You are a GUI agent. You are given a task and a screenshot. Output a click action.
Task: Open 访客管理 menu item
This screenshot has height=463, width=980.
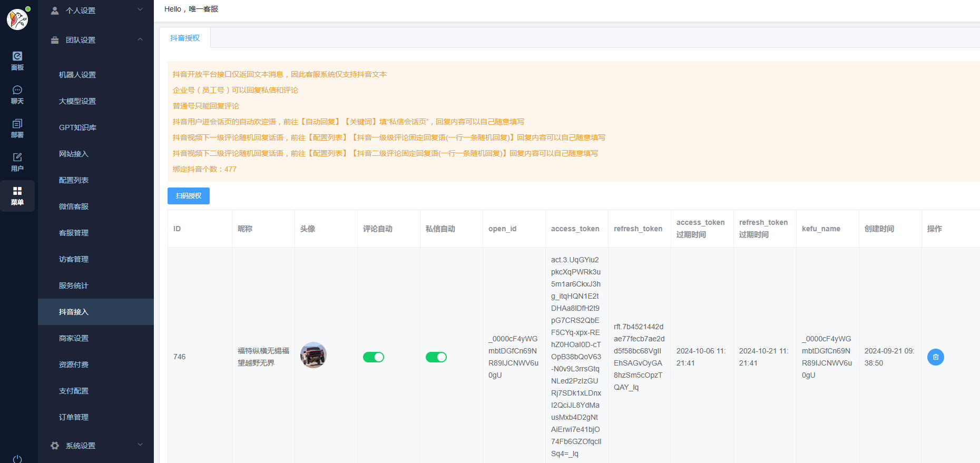point(96,259)
